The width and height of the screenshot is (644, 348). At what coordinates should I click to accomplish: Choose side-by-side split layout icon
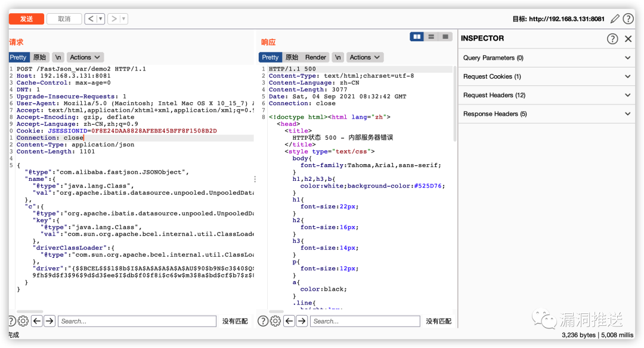[x=417, y=36]
